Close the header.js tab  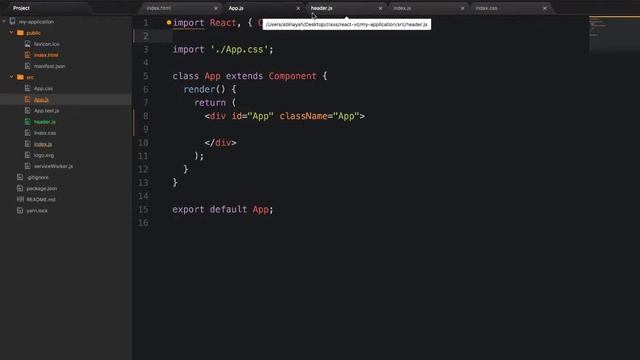tap(380, 8)
